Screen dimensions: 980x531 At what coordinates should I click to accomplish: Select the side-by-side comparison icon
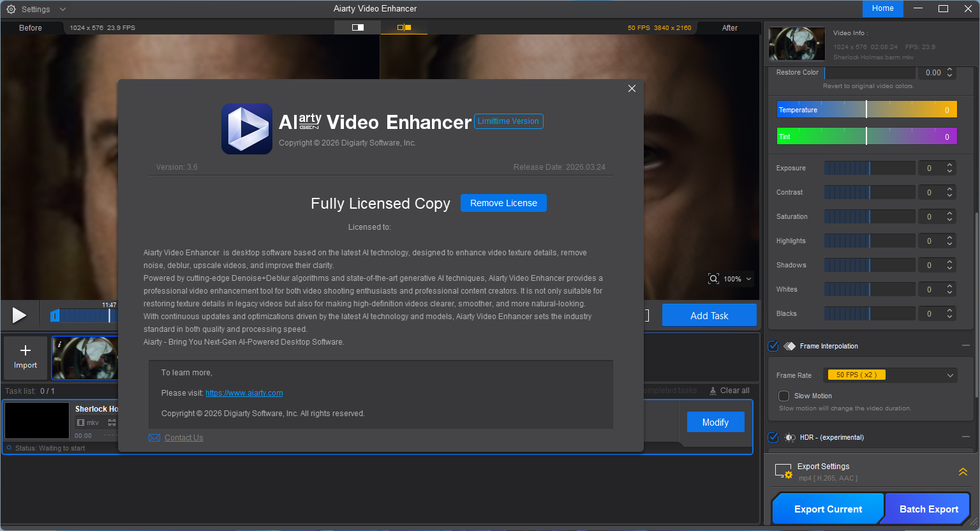(x=404, y=27)
